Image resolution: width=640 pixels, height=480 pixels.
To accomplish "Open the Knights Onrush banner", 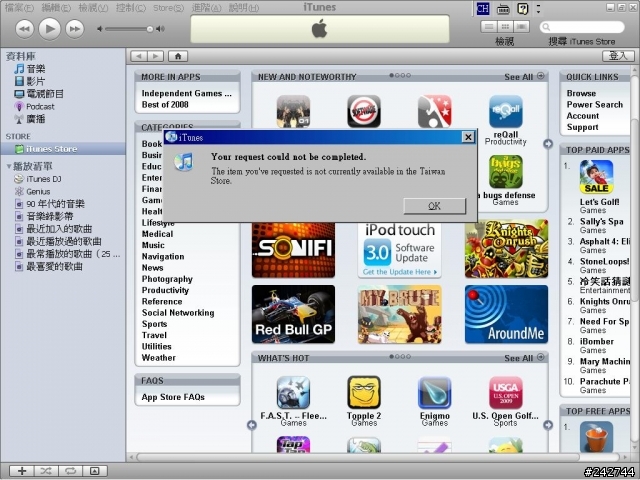I will tap(506, 249).
